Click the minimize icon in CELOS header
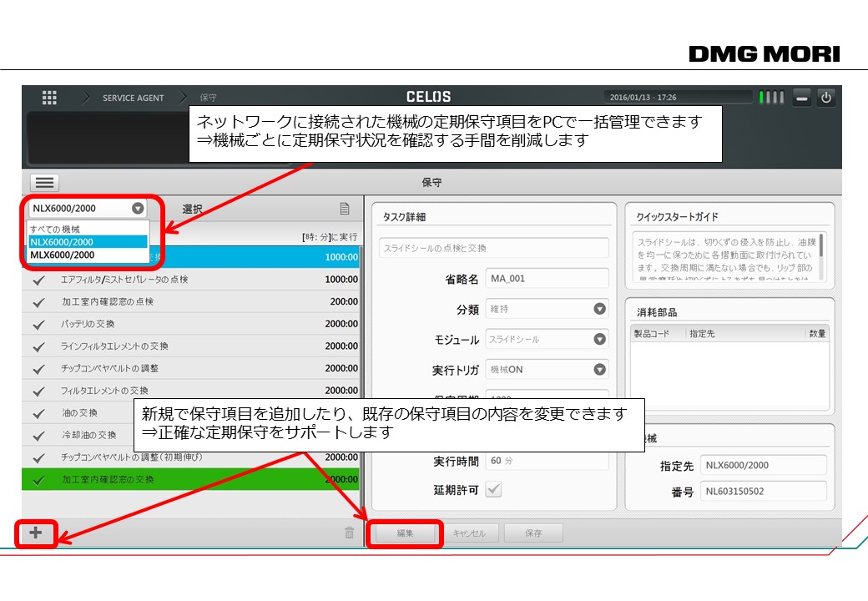Viewport: 868px width, 601px height. [x=801, y=98]
